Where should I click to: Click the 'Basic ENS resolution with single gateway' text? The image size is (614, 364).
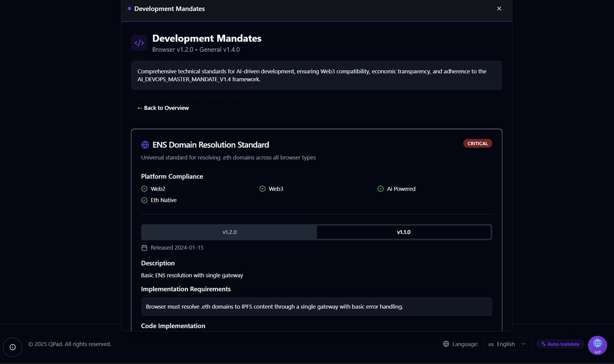[x=192, y=275]
